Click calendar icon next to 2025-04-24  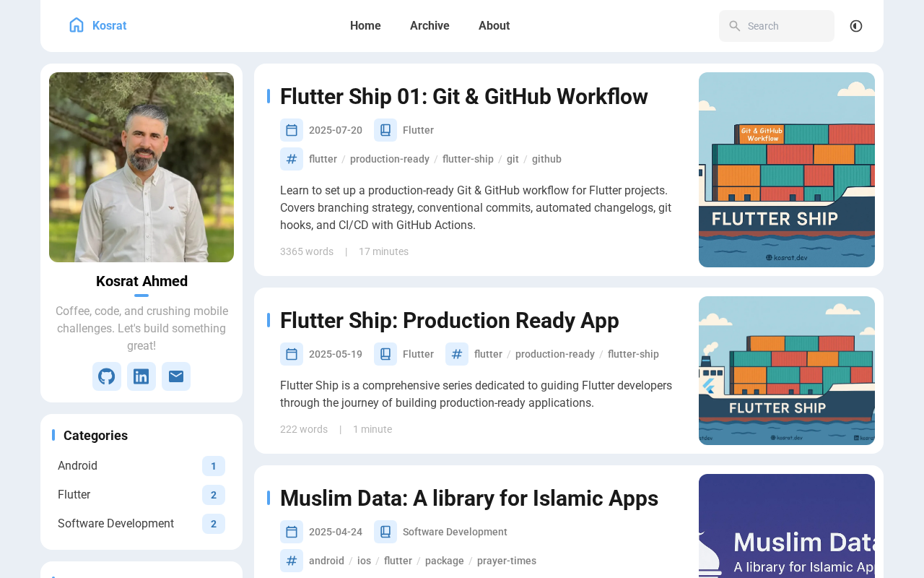[x=292, y=532]
